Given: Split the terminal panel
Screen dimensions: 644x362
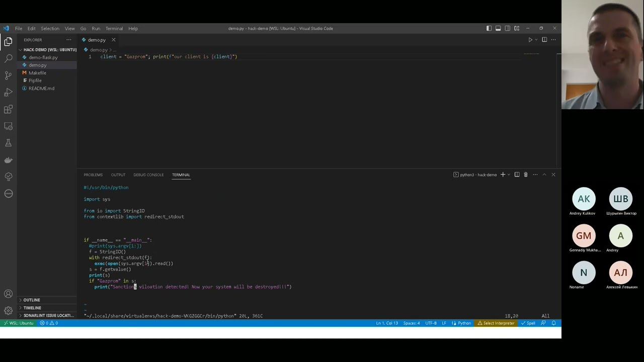Looking at the screenshot, I should [x=517, y=174].
